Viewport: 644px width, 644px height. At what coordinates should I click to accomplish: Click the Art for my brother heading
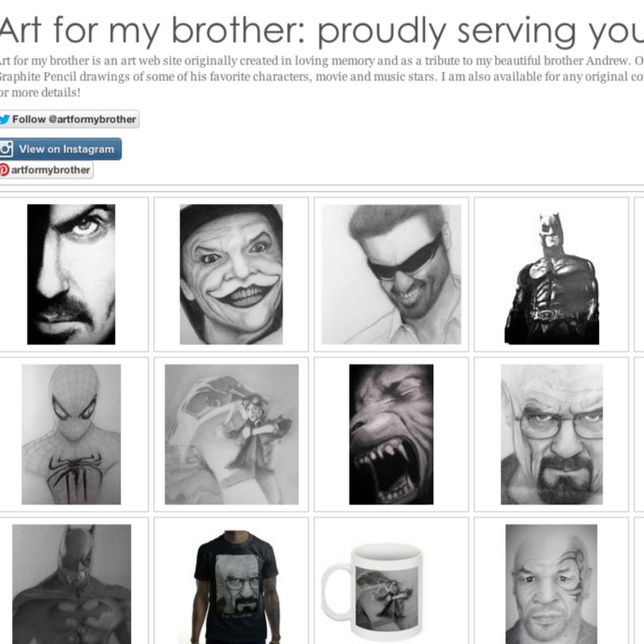click(322, 30)
